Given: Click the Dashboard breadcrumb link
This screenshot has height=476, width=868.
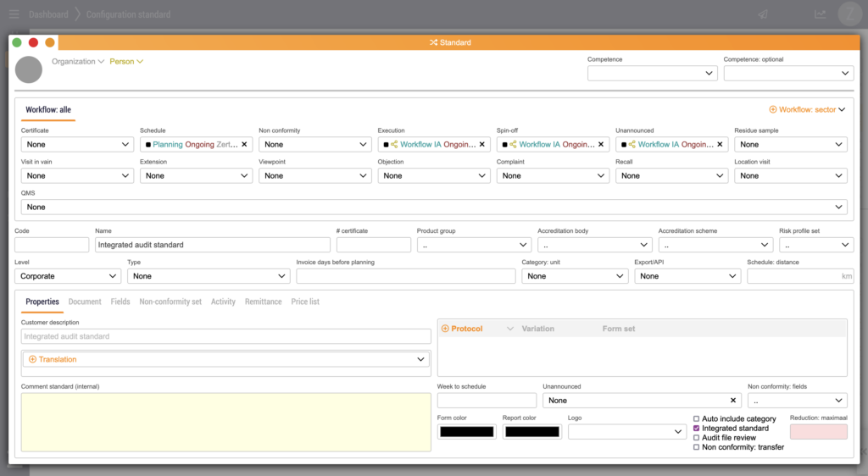Looking at the screenshot, I should pos(48,14).
